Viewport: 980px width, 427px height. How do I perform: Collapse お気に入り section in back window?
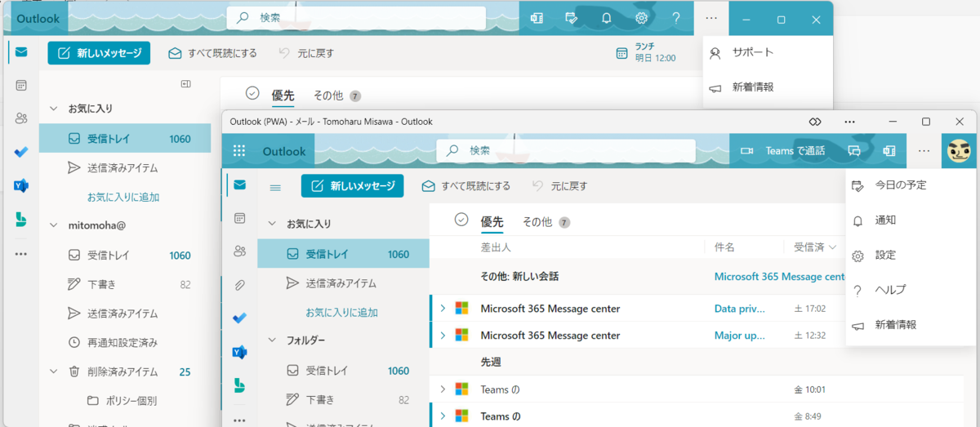pos(54,108)
